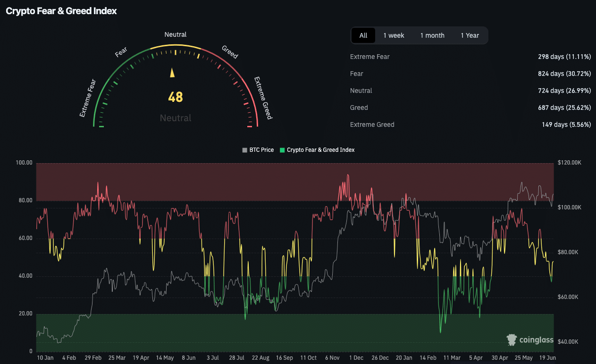Switch to the 1 week tab
Viewport: 596px width, 364px height.
point(394,35)
